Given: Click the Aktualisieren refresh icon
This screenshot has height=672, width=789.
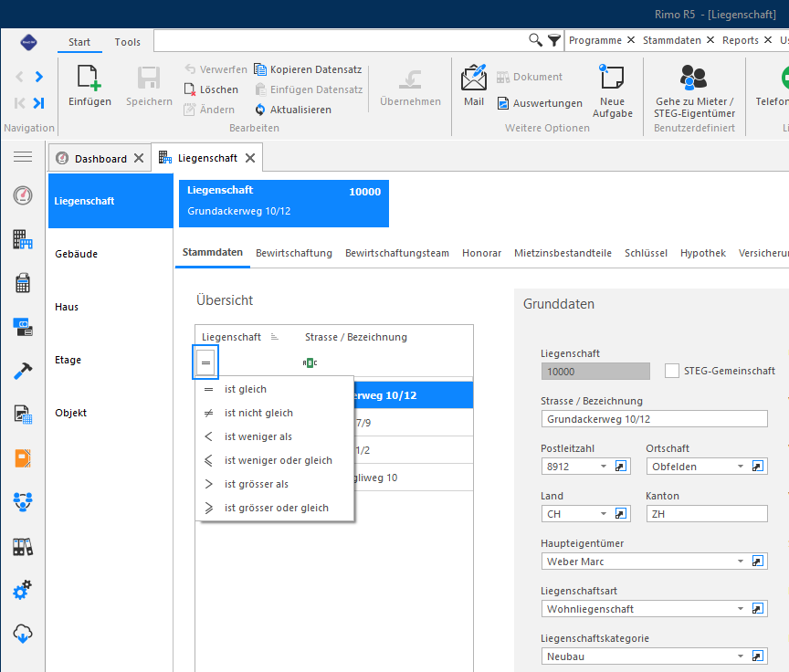Looking at the screenshot, I should pos(260,110).
